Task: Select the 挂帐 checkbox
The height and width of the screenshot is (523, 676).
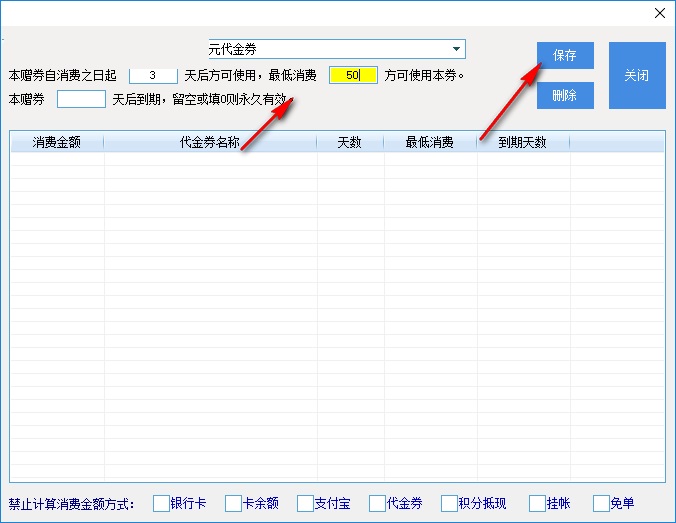Action: click(537, 503)
